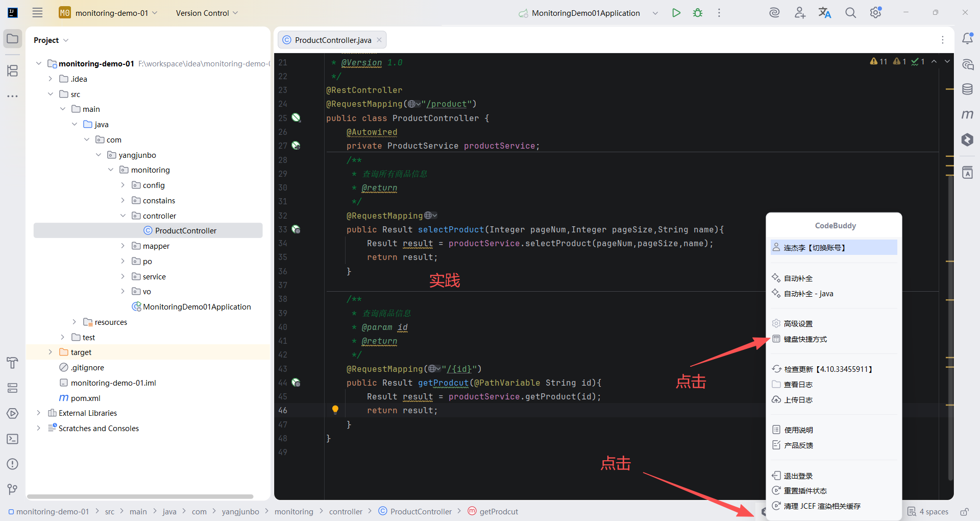The image size is (980, 521).
Task: Open Search Everywhere magnifier icon
Action: [x=850, y=13]
